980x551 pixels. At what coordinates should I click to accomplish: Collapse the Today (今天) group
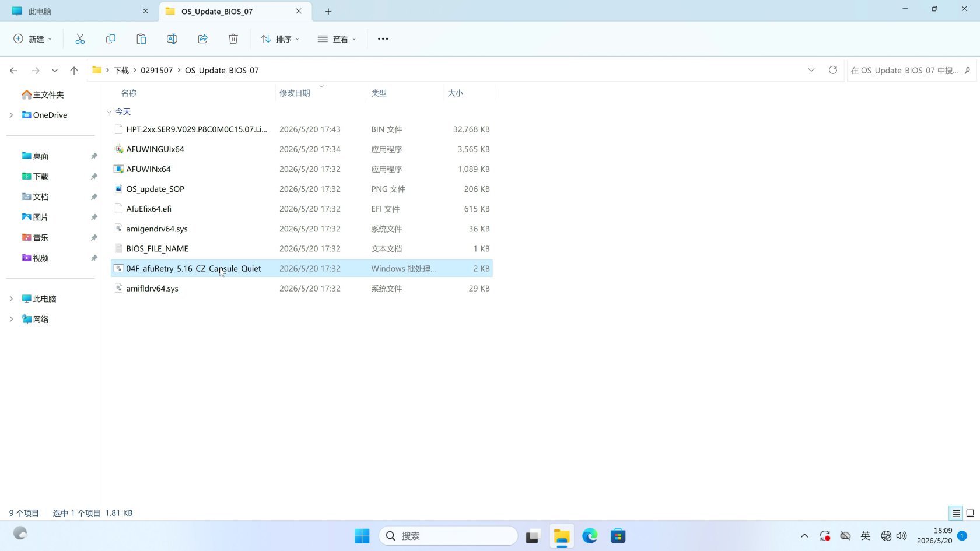click(109, 111)
